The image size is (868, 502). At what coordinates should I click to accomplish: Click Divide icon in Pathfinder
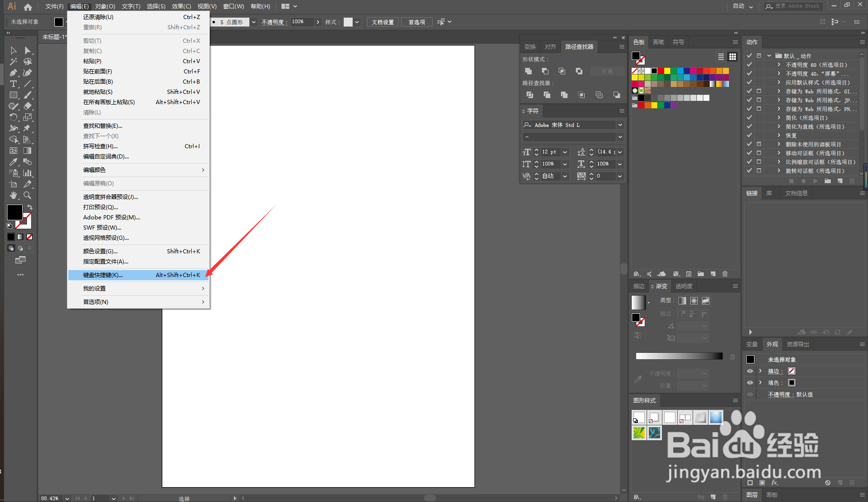tap(529, 95)
